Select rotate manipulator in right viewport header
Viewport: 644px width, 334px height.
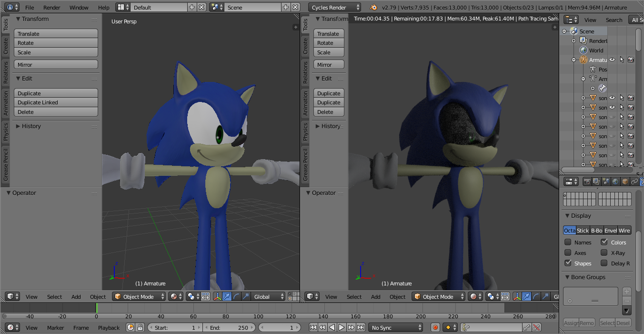click(x=535, y=296)
